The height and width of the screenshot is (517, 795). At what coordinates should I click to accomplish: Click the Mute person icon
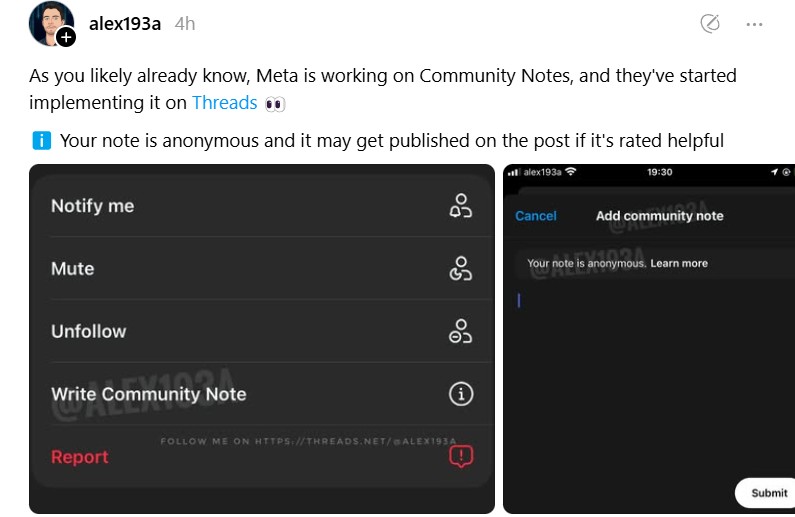coord(460,269)
